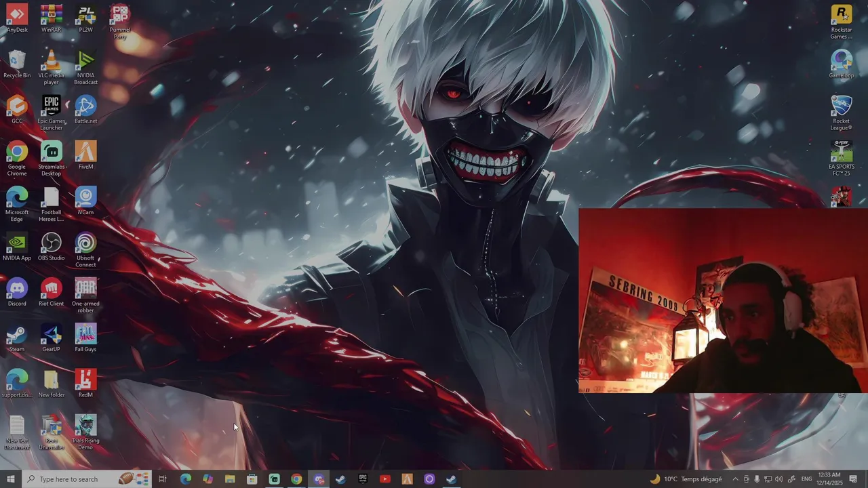This screenshot has width=868, height=488.
Task: Select the OBS Studio desktop icon
Action: (52, 246)
